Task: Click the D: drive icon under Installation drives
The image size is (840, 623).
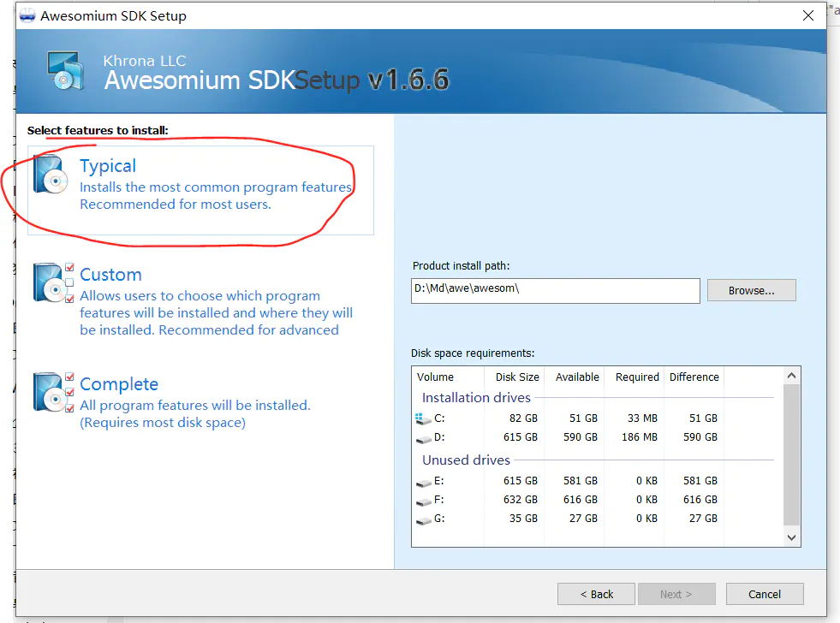Action: (423, 439)
